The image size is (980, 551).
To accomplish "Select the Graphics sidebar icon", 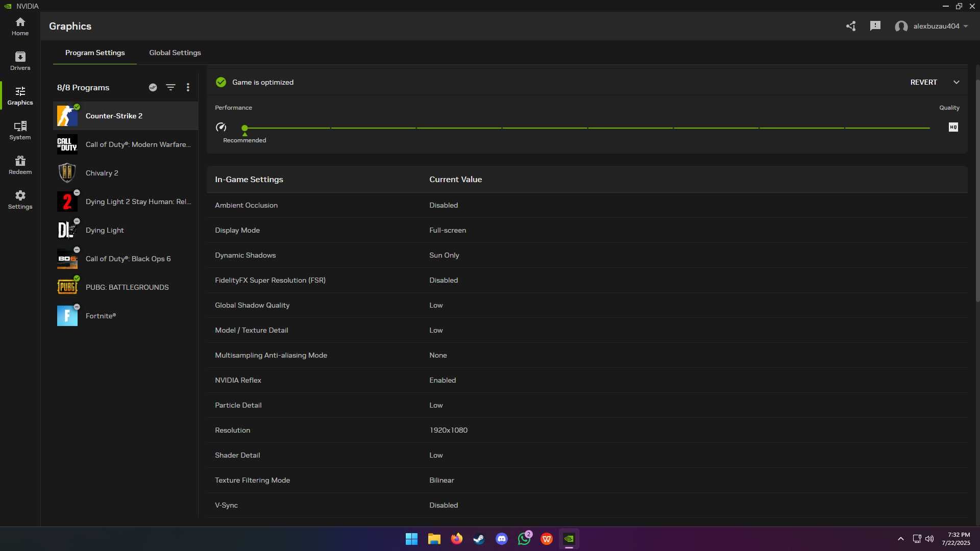I will [20, 96].
